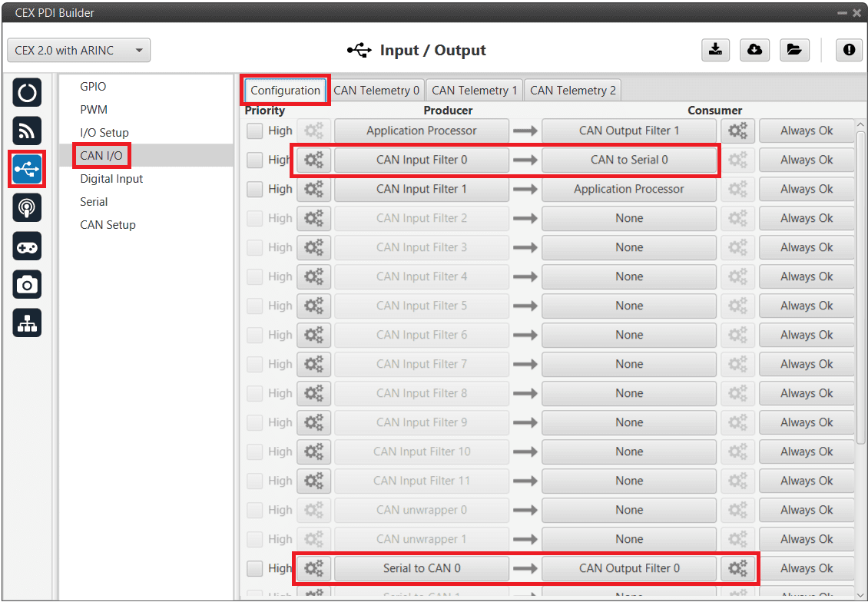Expand the CEX 2.0 with ARINC dropdown

click(78, 51)
